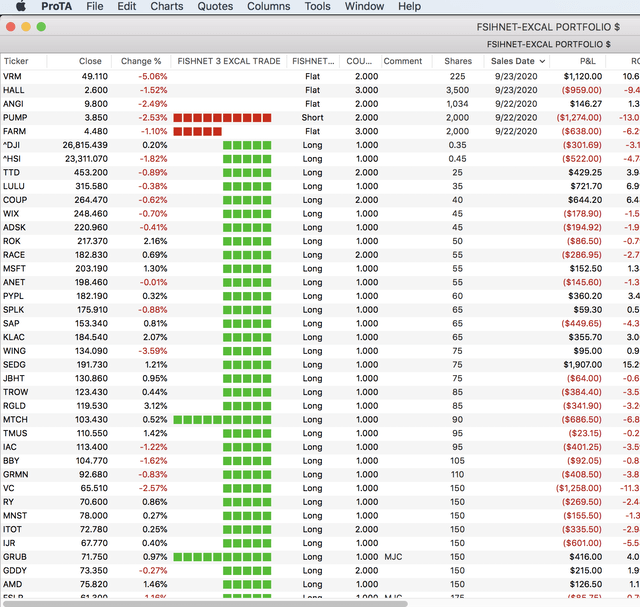Open the Charts menu

(167, 6)
